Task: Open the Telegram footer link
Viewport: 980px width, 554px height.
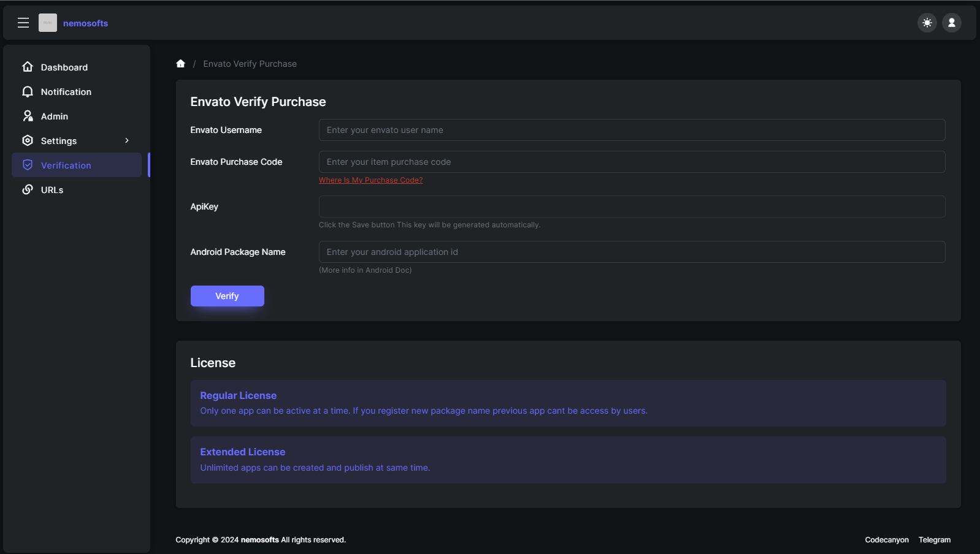Action: (934, 540)
